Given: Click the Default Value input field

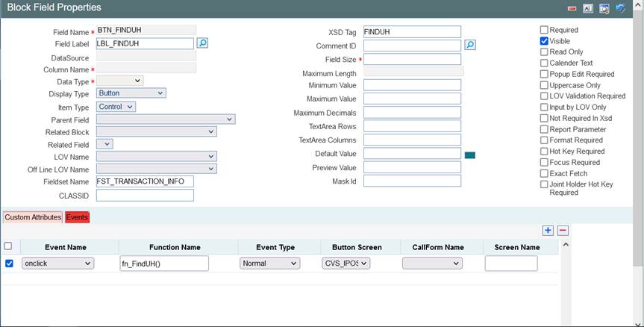Looking at the screenshot, I should click(x=412, y=153).
